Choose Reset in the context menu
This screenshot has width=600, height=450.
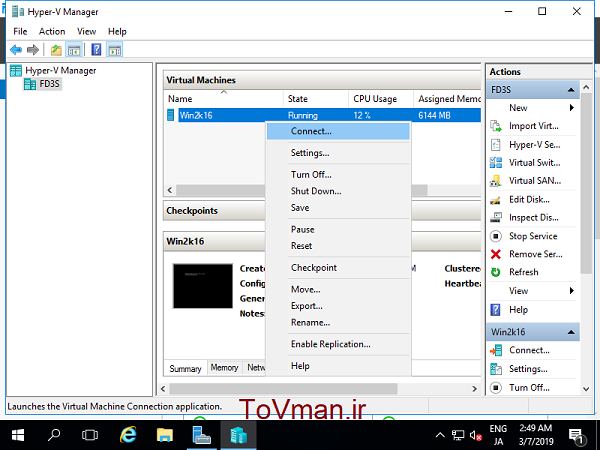(338, 246)
